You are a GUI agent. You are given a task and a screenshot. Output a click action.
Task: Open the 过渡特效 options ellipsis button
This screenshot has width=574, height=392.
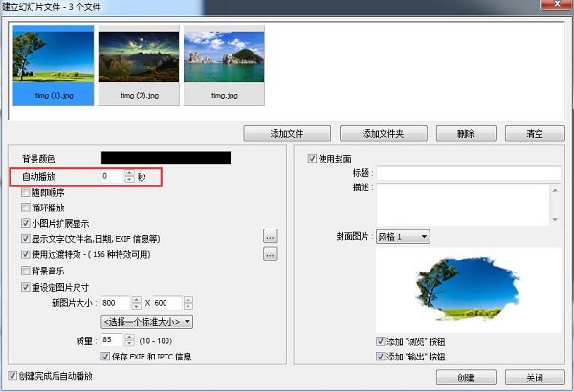[271, 253]
